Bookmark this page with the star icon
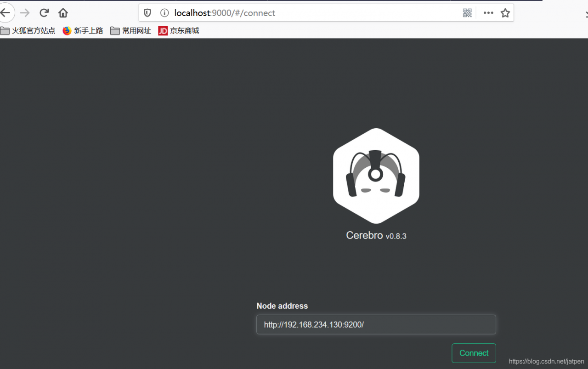 505,13
